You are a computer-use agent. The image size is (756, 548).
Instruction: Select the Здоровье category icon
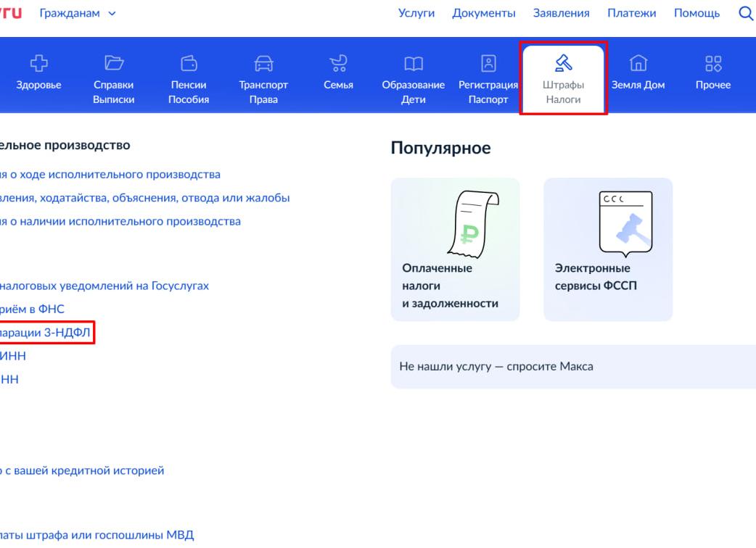pos(40,62)
